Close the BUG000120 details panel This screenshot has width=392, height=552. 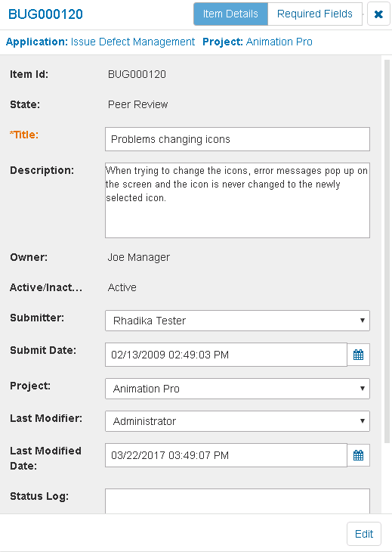coord(378,14)
